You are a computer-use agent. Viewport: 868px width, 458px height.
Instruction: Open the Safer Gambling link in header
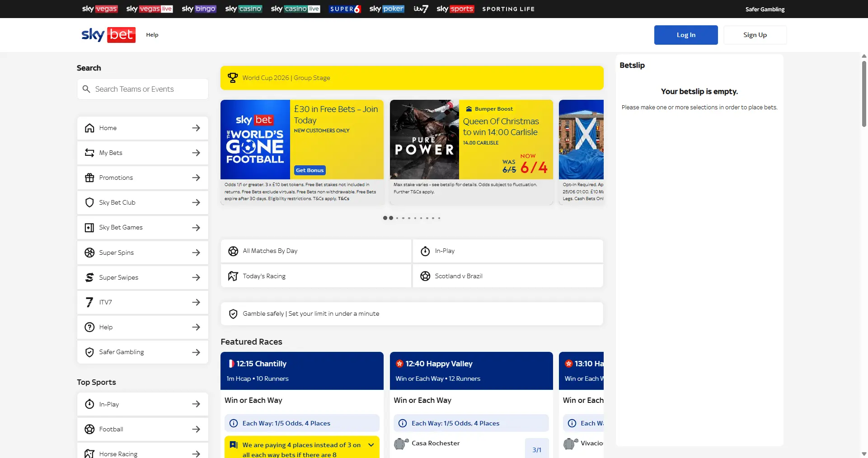pyautogui.click(x=765, y=9)
